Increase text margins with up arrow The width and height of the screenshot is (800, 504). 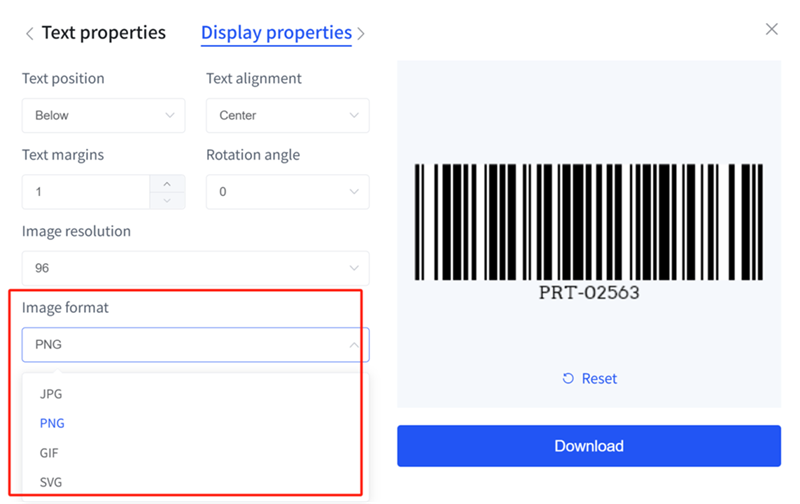click(x=167, y=183)
